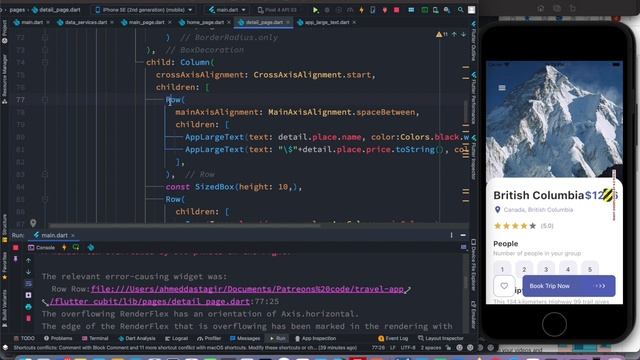Open the Layout Inspector
This screenshot has width=640, height=360.
pos(441,338)
